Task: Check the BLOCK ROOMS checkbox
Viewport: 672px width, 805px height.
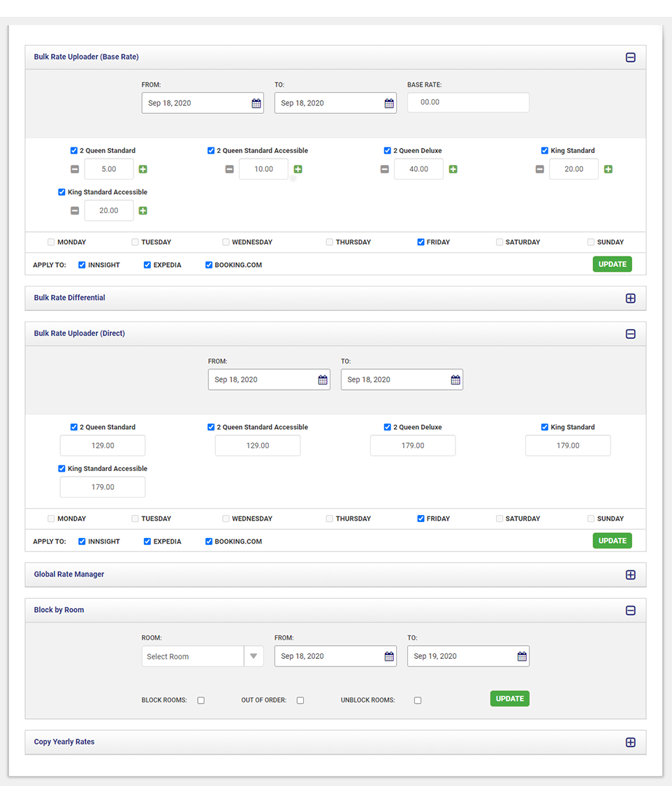Action: click(x=201, y=700)
